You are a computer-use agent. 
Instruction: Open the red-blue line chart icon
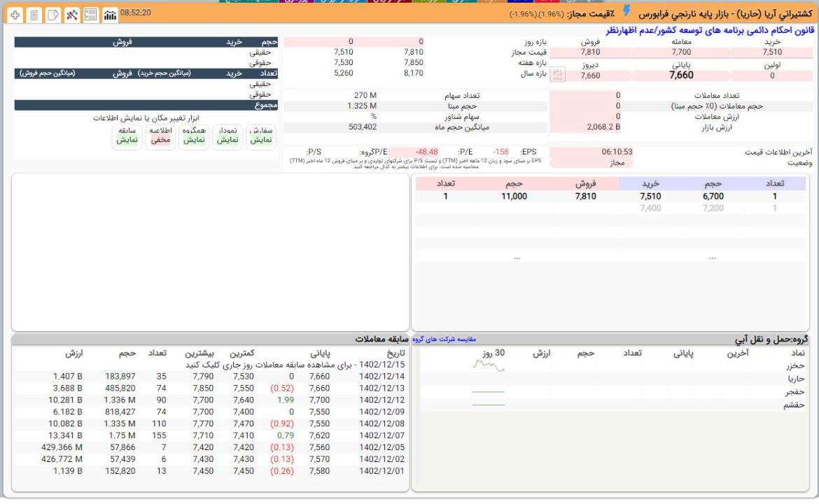click(72, 15)
